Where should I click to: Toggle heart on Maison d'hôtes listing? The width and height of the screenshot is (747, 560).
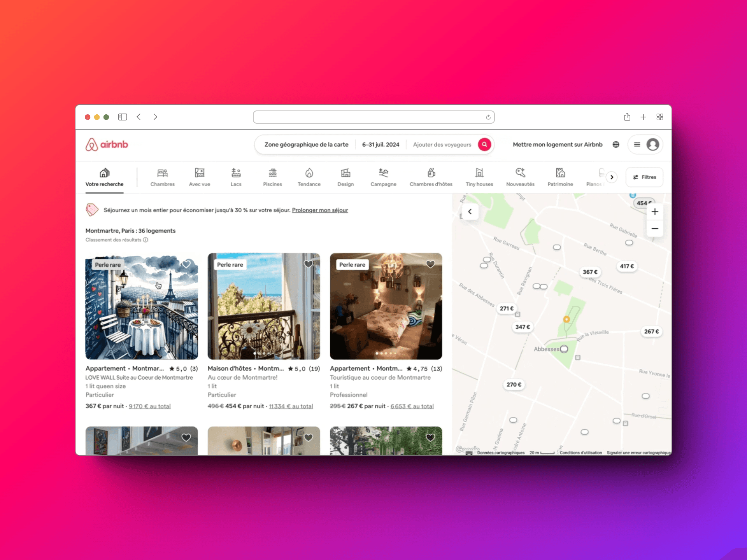pos(308,264)
